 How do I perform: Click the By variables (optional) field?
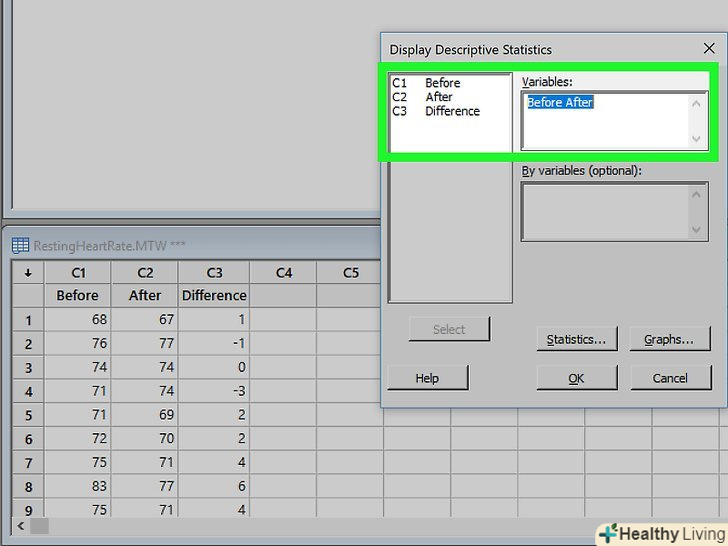click(x=605, y=211)
